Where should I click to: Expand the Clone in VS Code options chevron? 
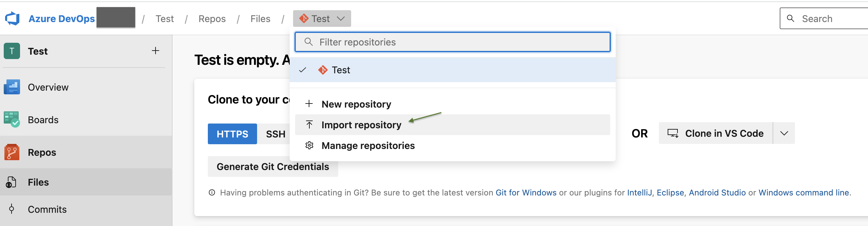click(x=784, y=133)
